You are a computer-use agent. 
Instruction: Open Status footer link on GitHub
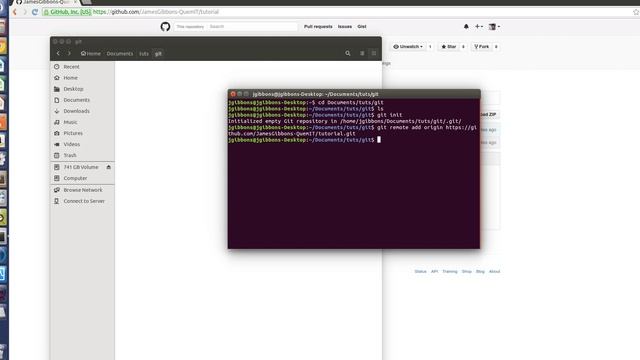420,271
